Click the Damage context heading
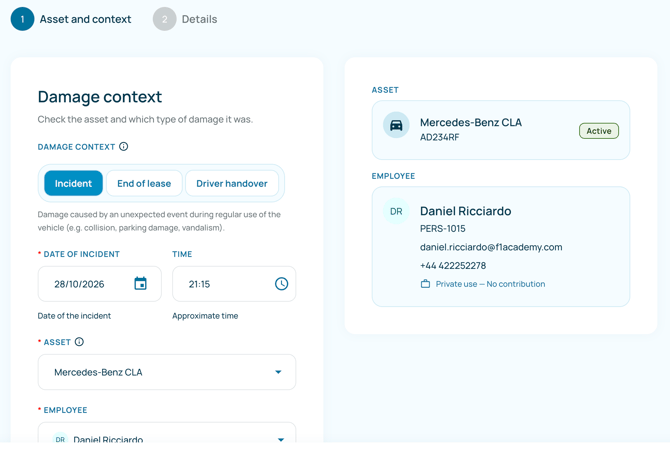The image size is (670, 451). tap(100, 97)
